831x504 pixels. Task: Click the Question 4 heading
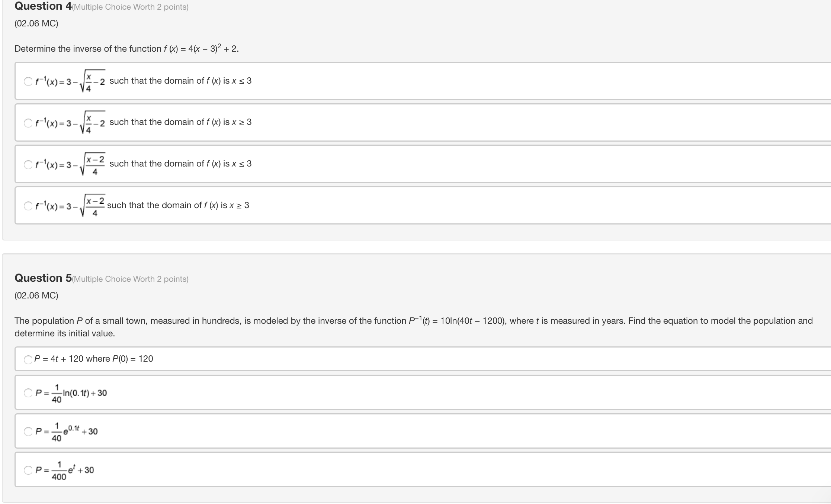click(43, 6)
